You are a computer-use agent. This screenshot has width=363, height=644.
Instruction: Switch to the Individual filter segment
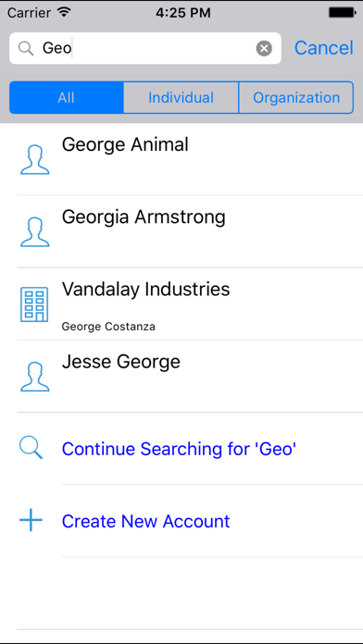[181, 97]
